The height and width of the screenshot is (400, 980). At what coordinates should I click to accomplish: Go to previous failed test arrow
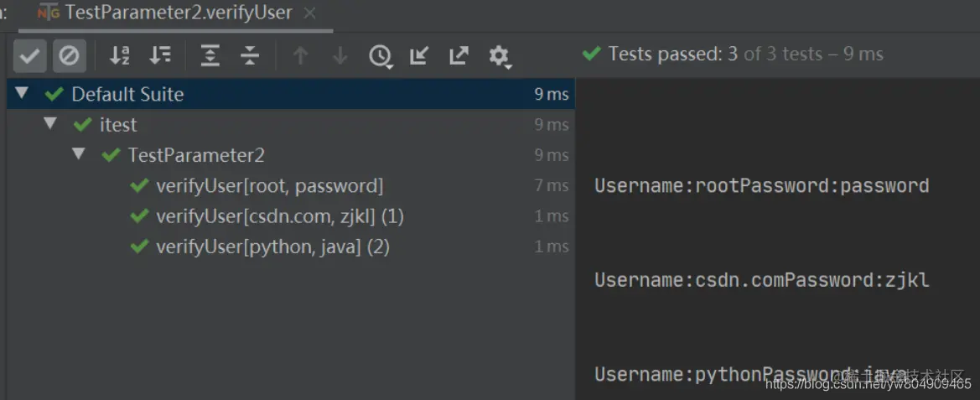coord(301,55)
